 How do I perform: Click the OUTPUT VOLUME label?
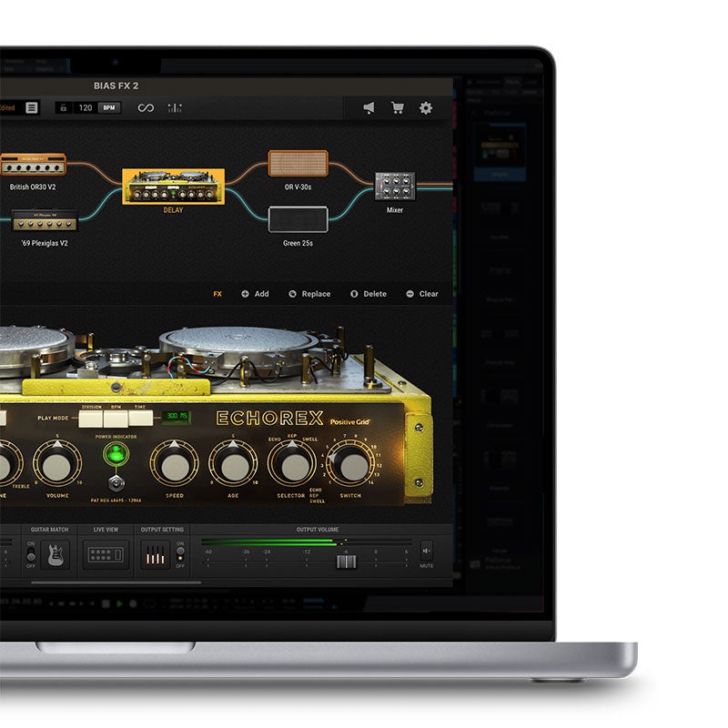[318, 530]
